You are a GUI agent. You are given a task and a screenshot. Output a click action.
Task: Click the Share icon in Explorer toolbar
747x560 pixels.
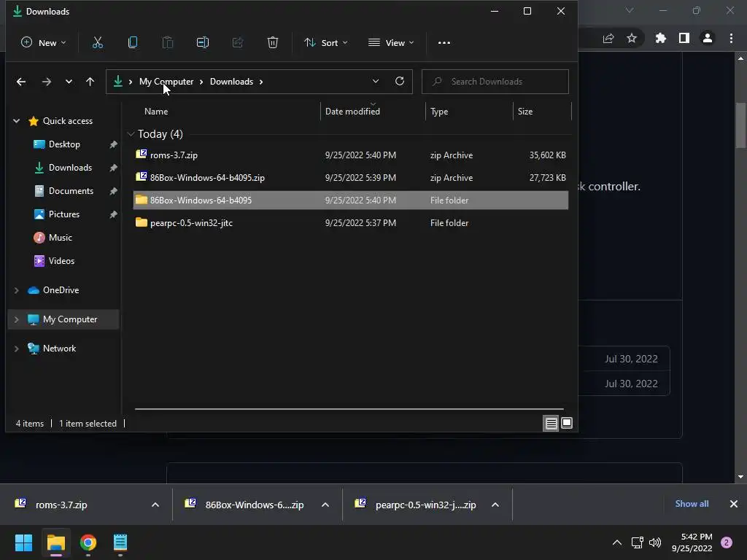(238, 43)
